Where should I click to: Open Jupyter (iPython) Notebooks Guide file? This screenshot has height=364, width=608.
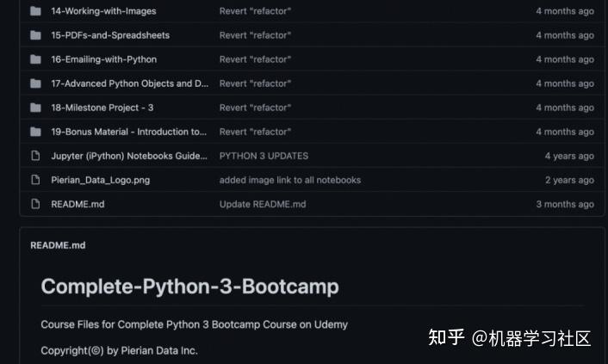129,156
